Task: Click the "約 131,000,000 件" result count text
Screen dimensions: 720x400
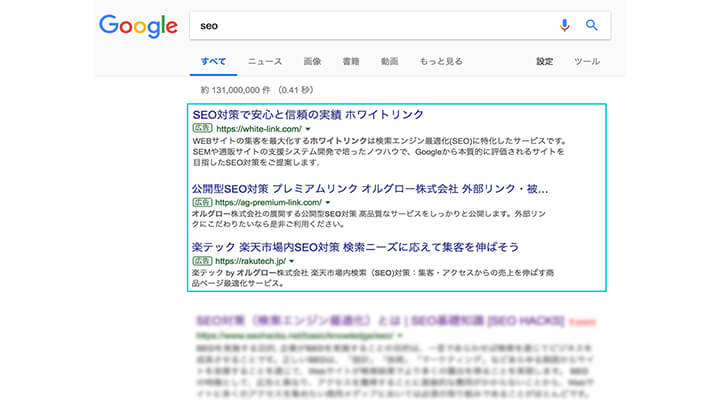Action: coord(235,90)
